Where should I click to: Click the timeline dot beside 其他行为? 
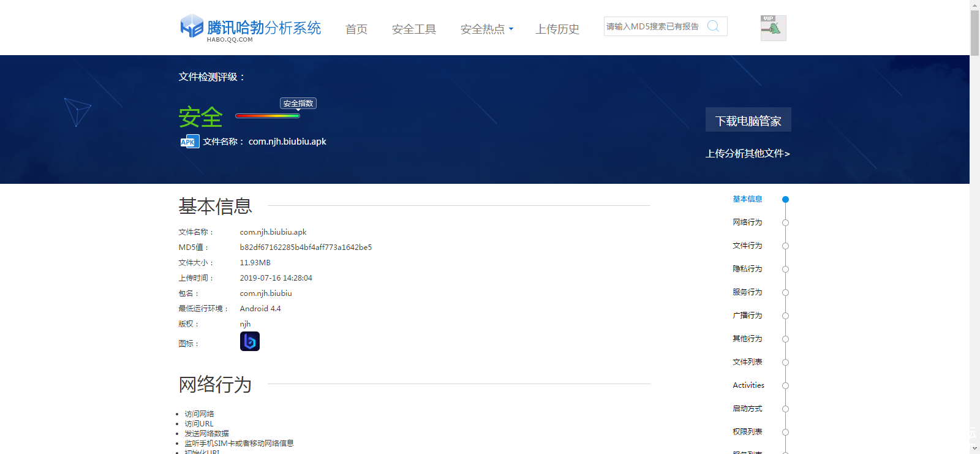tap(785, 339)
